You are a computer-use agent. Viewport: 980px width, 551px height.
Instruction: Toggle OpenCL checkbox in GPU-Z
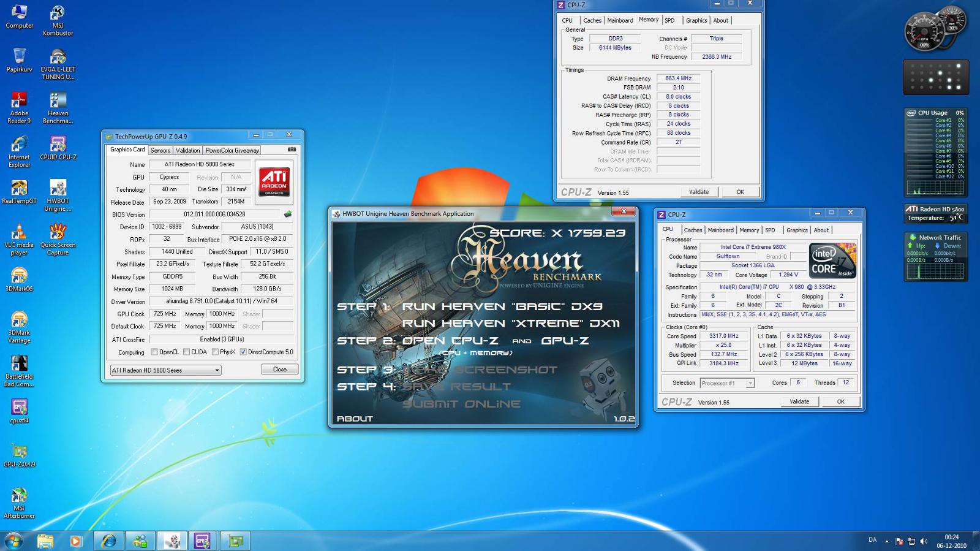154,352
